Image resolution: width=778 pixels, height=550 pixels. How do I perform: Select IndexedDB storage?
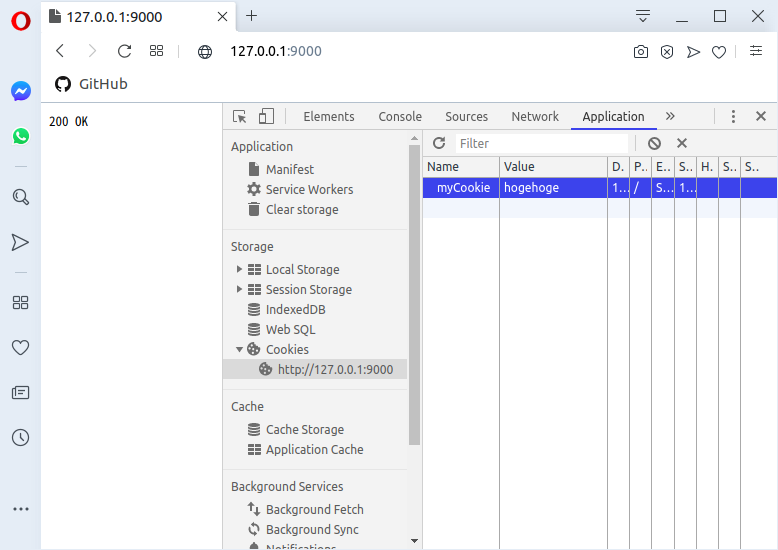296,310
